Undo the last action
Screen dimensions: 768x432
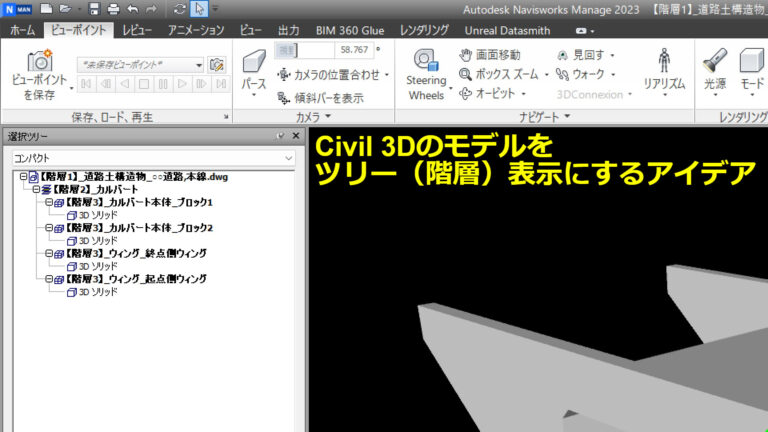pos(133,8)
